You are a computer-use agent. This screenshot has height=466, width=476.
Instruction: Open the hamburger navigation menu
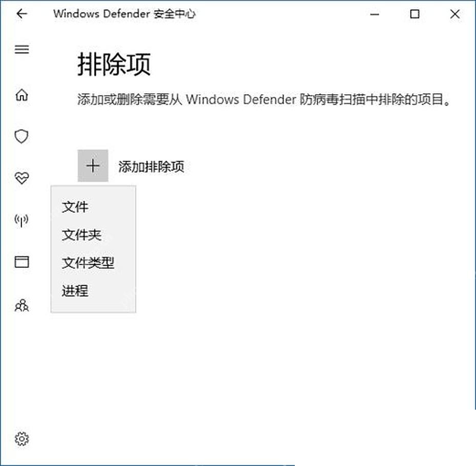tap(22, 49)
